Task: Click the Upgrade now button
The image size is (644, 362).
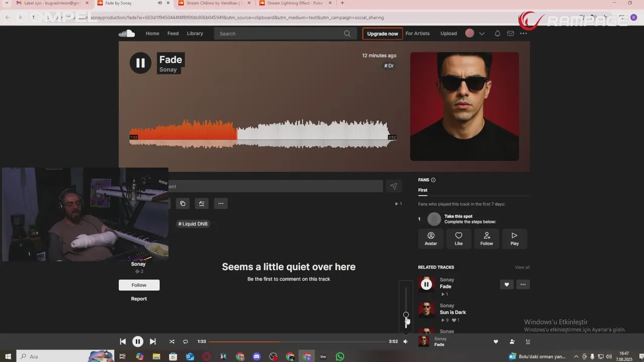Action: coord(382,34)
